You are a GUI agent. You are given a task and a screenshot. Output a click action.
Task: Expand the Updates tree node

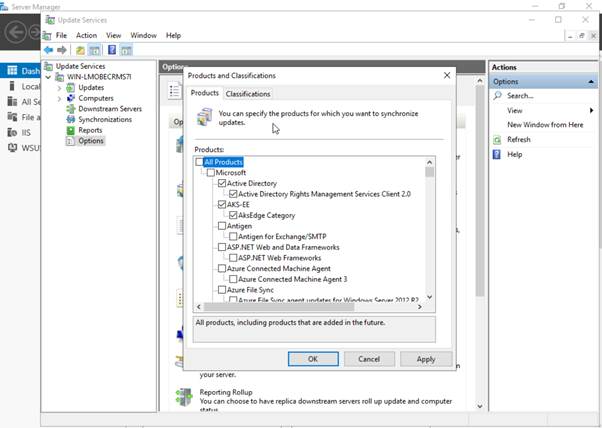(59, 88)
